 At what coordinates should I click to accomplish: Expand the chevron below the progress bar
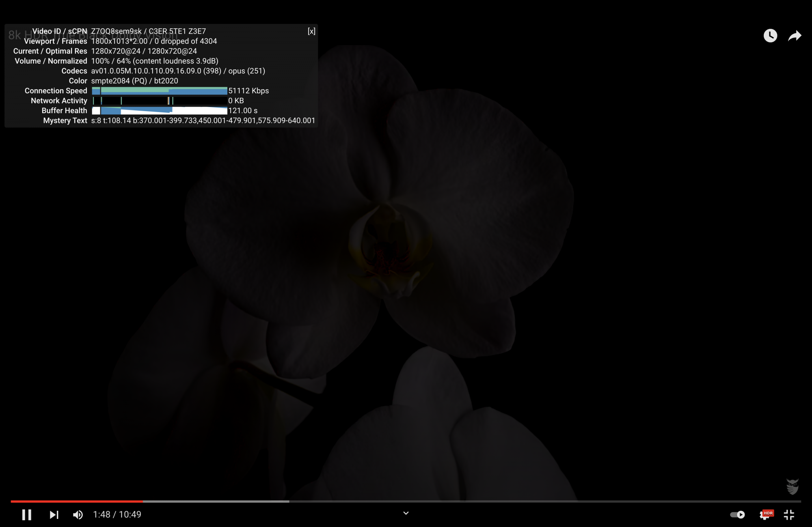point(406,513)
